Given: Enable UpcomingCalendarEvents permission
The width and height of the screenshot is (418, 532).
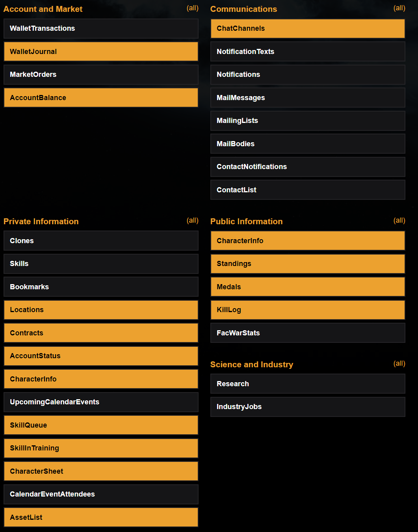Looking at the screenshot, I should tap(101, 402).
